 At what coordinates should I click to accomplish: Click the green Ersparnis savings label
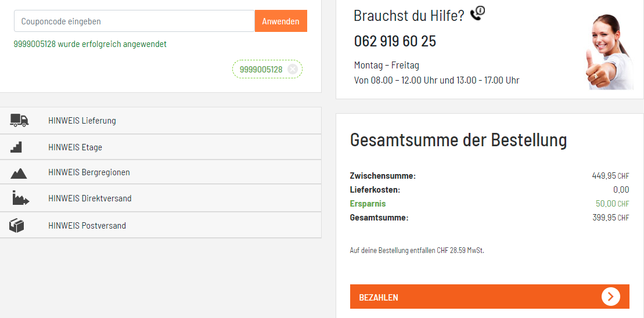(x=368, y=204)
